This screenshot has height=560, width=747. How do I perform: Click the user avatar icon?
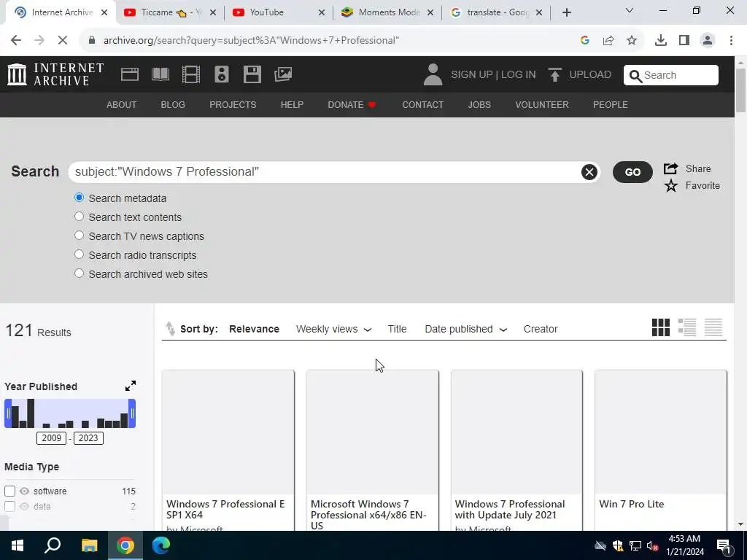click(x=433, y=75)
